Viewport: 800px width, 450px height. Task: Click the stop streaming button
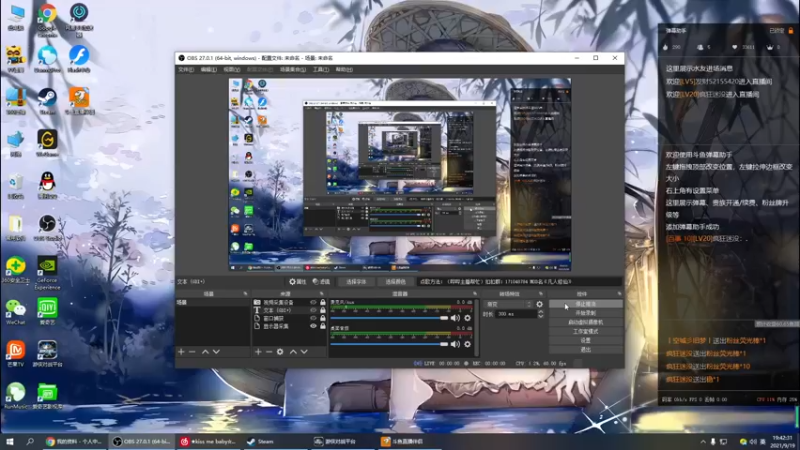[x=586, y=304]
